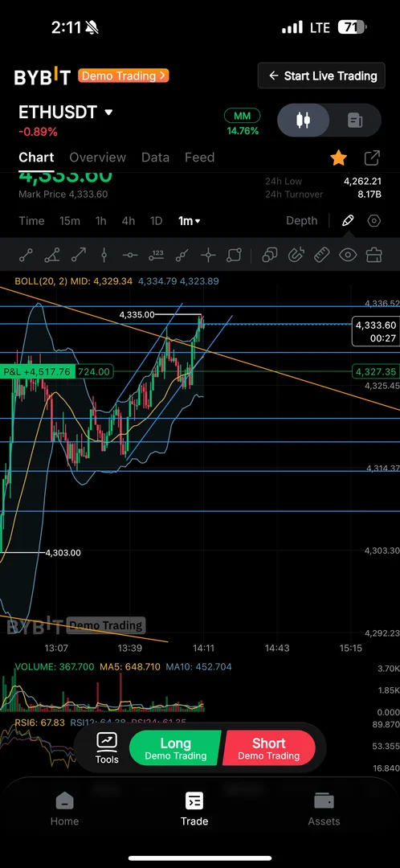The height and width of the screenshot is (868, 400).
Task: Tap the Mark Price 4,333.60 text
Action: [x=63, y=194]
